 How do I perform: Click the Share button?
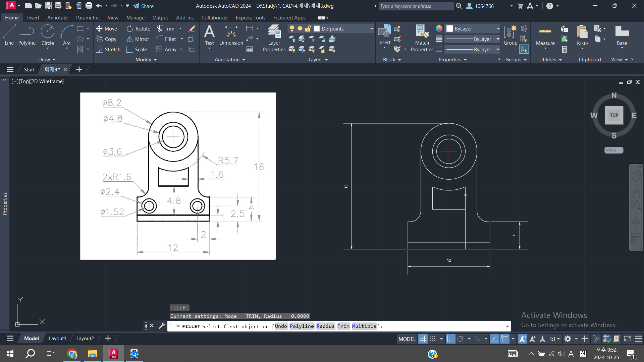[x=143, y=6]
